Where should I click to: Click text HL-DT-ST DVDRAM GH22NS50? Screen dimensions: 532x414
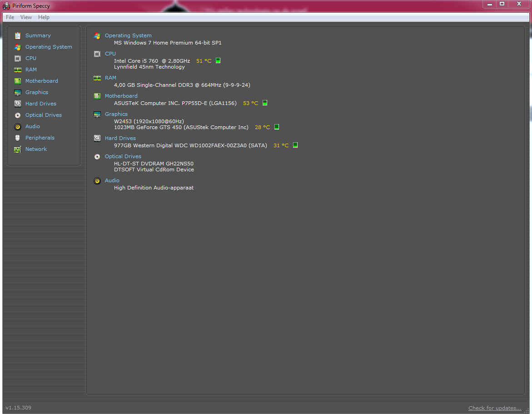pyautogui.click(x=154, y=164)
